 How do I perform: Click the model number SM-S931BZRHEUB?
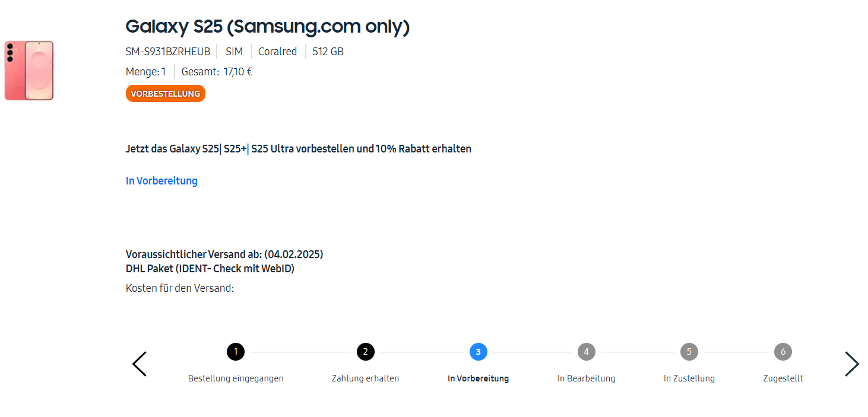(168, 52)
